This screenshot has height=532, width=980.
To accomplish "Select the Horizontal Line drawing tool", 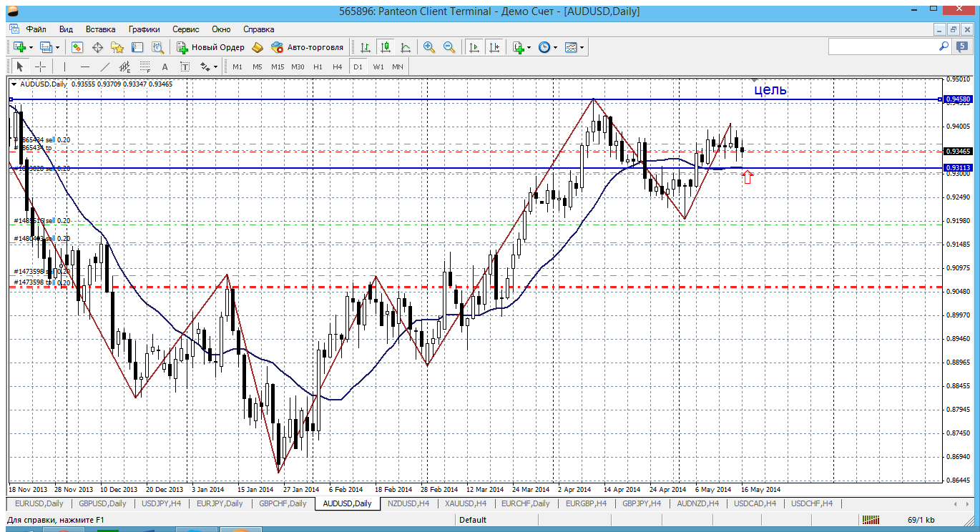I will [x=85, y=66].
